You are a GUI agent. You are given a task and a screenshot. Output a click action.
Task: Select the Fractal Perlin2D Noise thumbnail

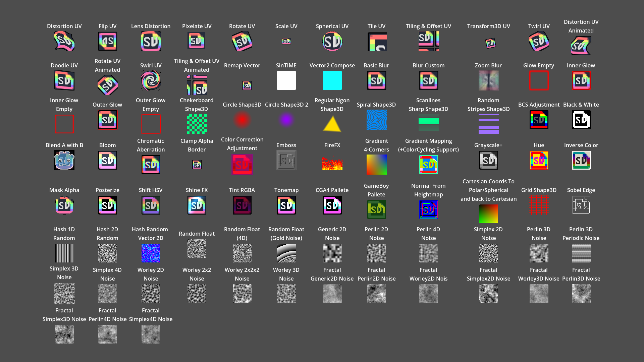(x=376, y=294)
